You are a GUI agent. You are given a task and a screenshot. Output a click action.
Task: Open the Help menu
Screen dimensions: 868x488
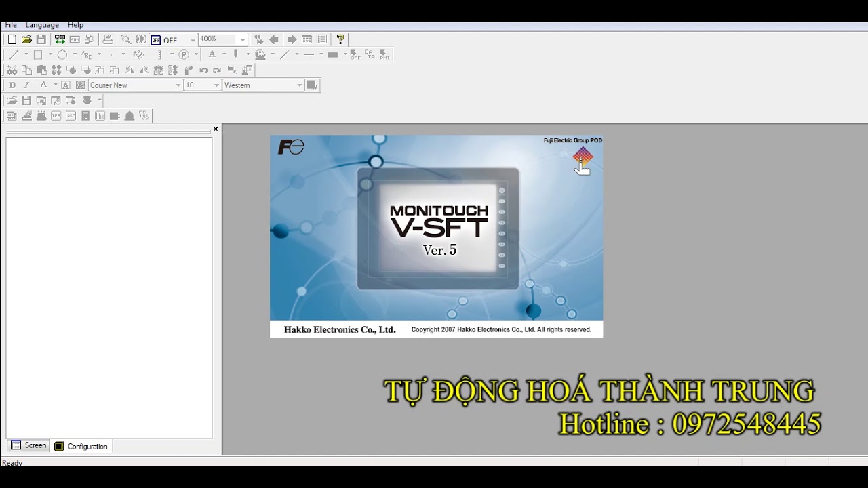click(x=75, y=25)
